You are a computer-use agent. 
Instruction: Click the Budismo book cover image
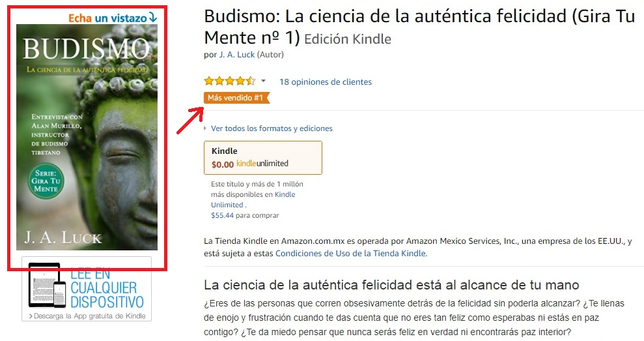(x=87, y=137)
